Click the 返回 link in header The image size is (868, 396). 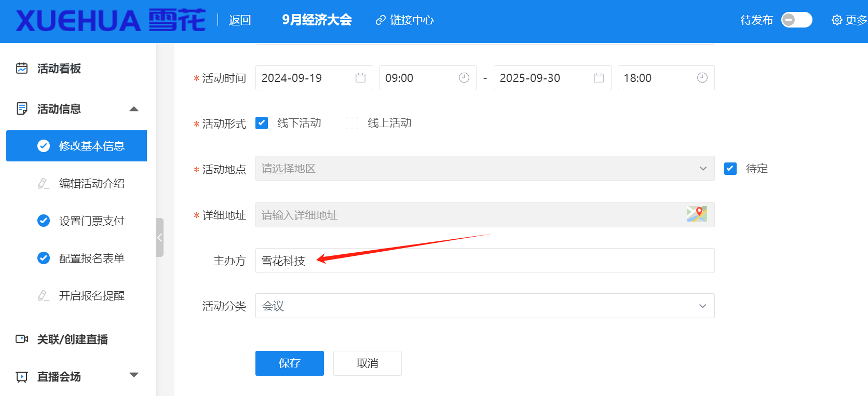(x=240, y=20)
